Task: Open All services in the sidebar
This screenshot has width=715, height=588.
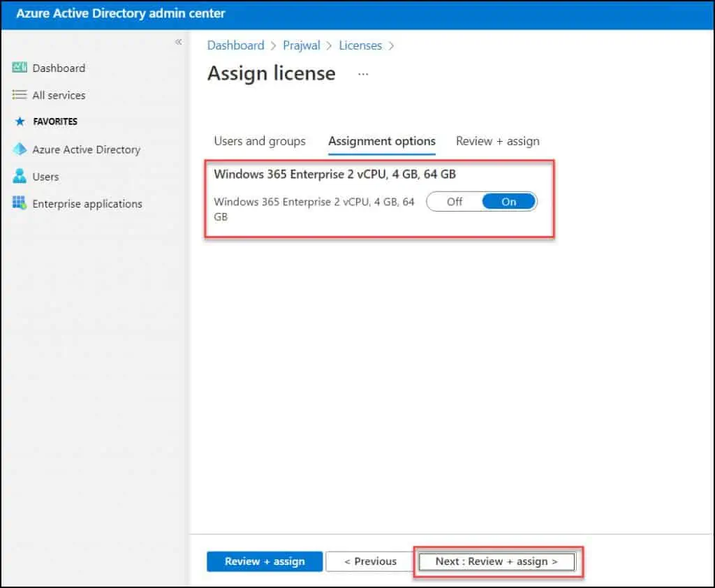Action: pyautogui.click(x=59, y=96)
